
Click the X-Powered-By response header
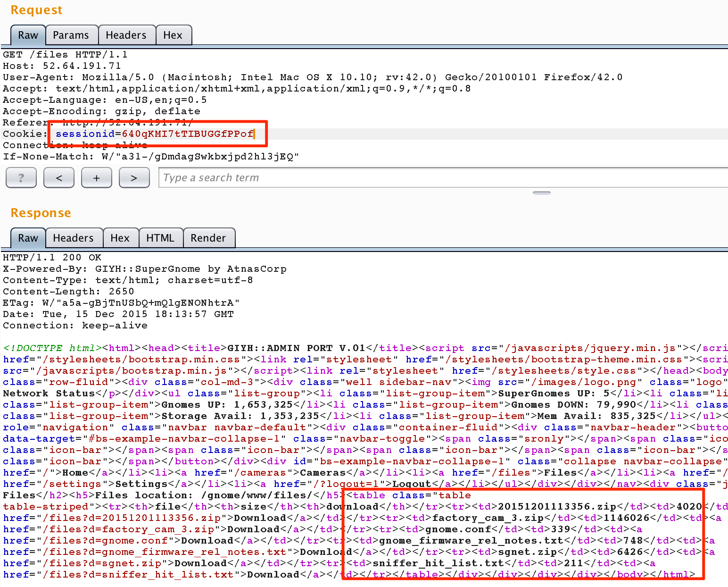[145, 269]
